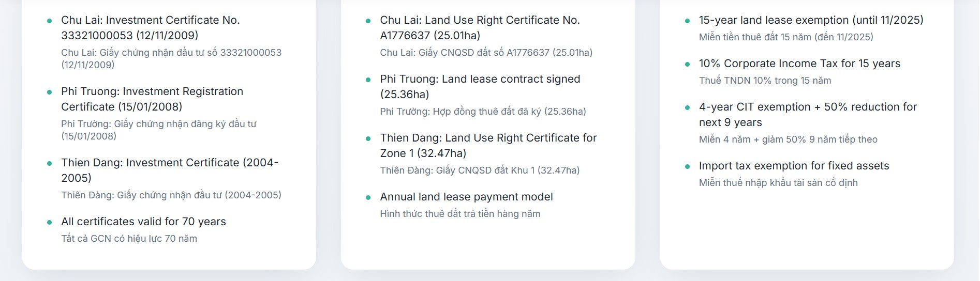Image resolution: width=980 pixels, height=281 pixels.
Task: Click the green bullet beside "All certificates valid"
Action: point(50,222)
